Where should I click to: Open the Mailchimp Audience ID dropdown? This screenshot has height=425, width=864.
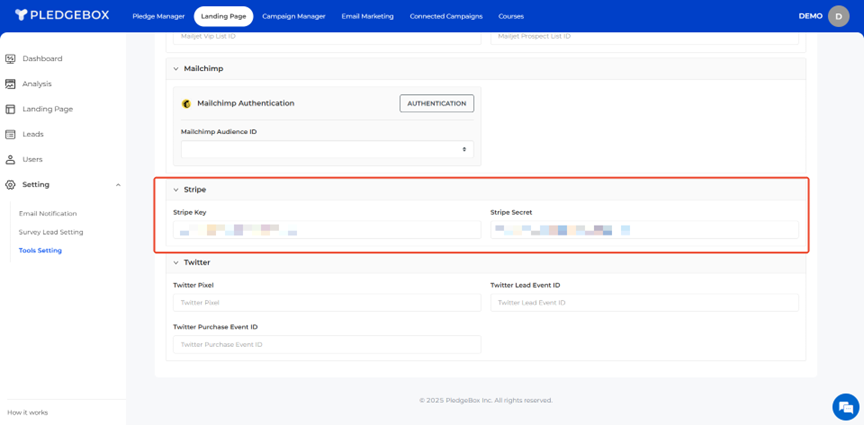[327, 149]
